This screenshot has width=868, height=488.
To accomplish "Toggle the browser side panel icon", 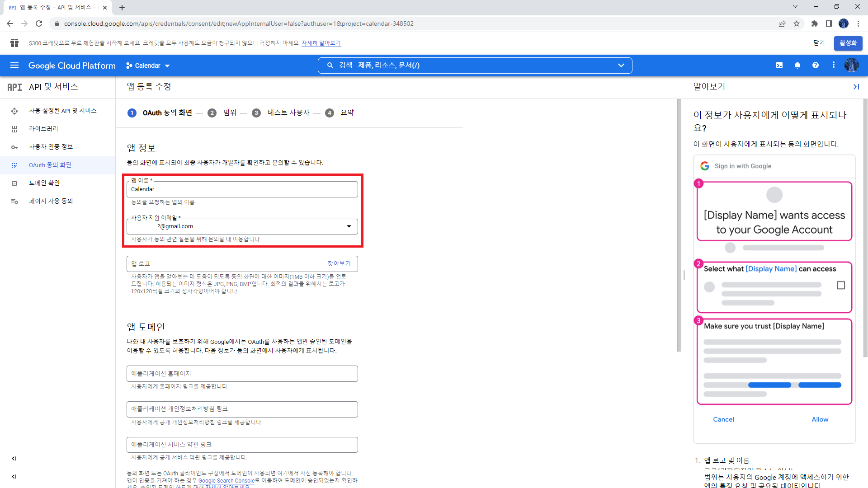I will (x=829, y=23).
